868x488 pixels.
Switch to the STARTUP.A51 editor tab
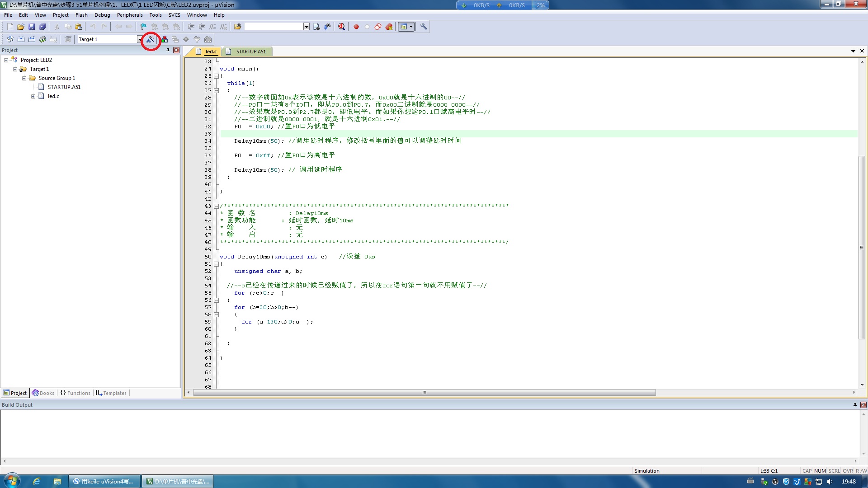point(247,52)
